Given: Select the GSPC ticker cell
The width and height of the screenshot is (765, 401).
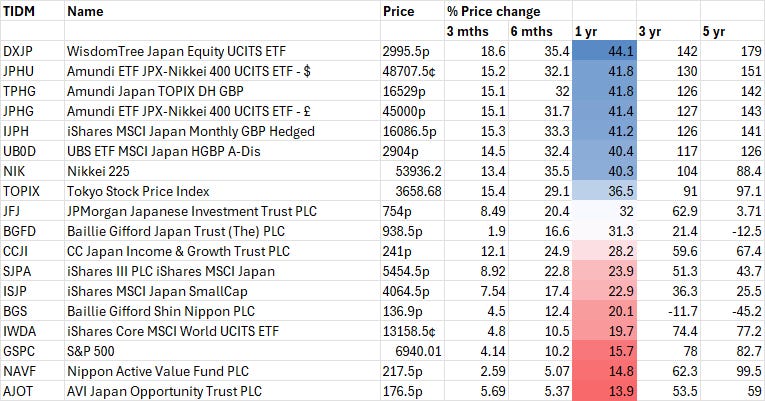Looking at the screenshot, I should 20,342.
